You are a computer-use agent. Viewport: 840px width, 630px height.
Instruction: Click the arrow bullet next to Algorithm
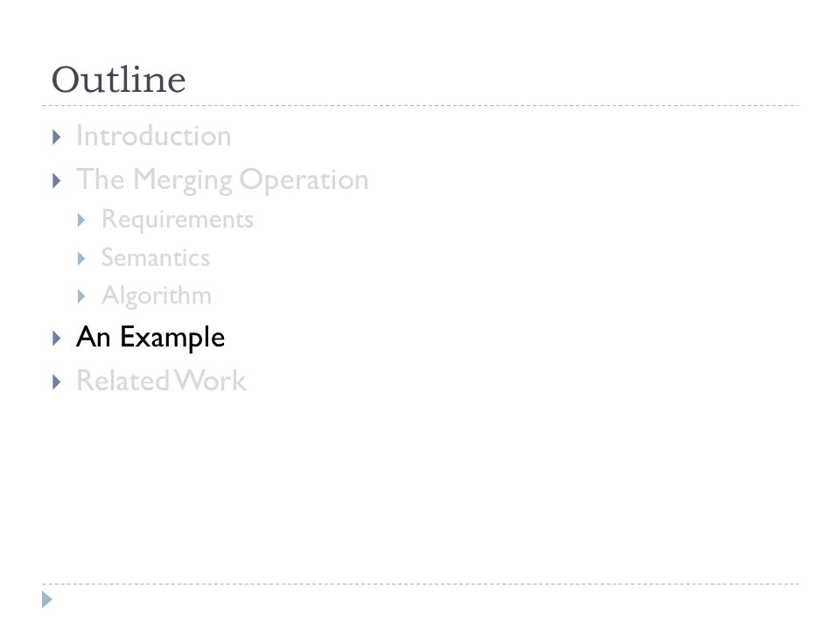[x=81, y=297]
